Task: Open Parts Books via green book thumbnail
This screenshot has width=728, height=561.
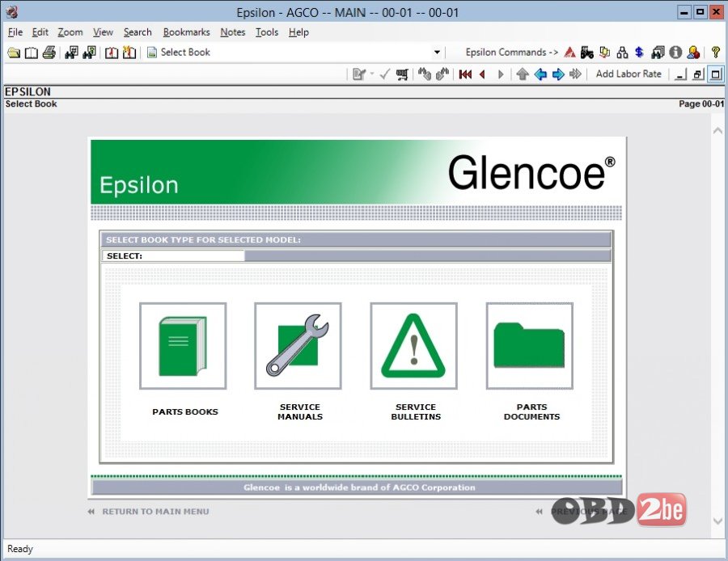Action: (183, 346)
